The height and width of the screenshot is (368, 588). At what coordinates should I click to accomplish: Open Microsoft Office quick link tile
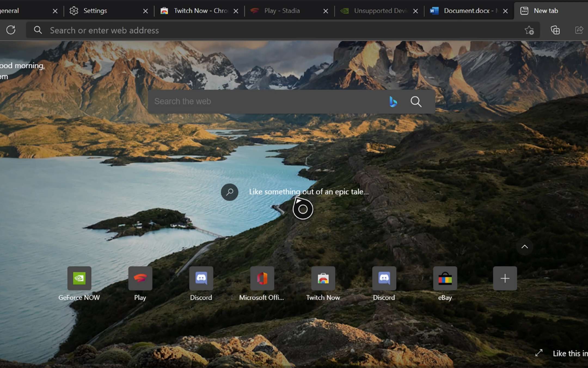tap(262, 278)
